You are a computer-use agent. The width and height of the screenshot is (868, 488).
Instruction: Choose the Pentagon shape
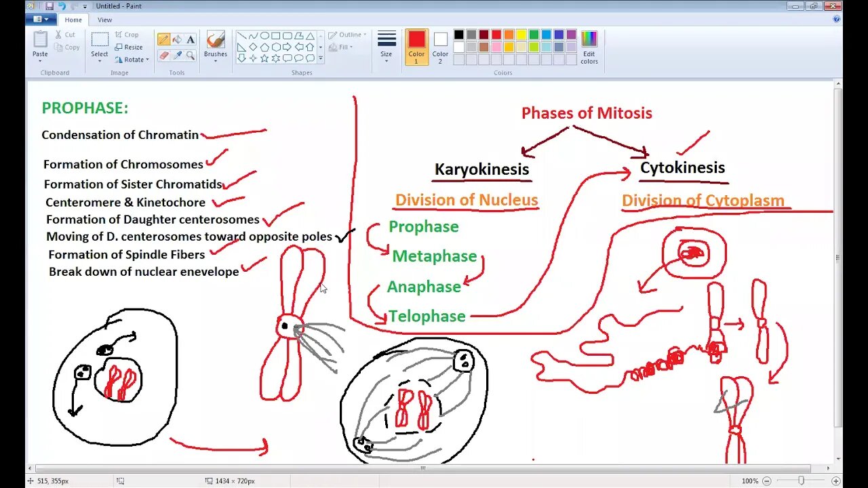(264, 47)
